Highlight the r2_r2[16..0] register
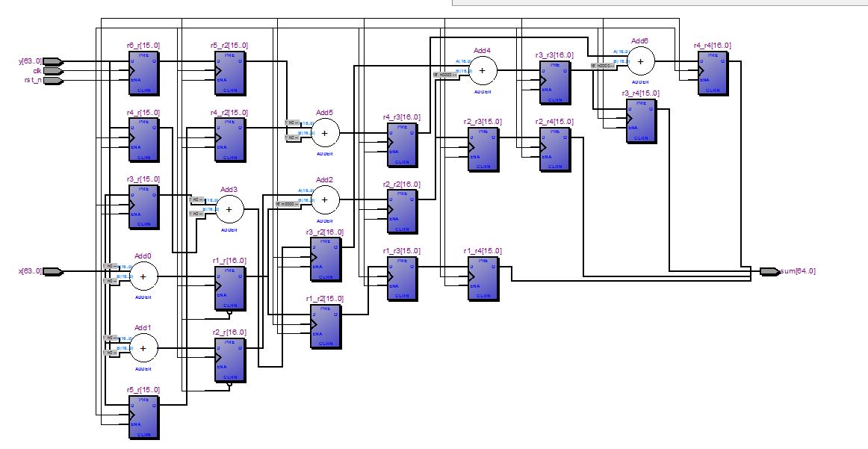Image resolution: width=868 pixels, height=449 pixels. 402,211
